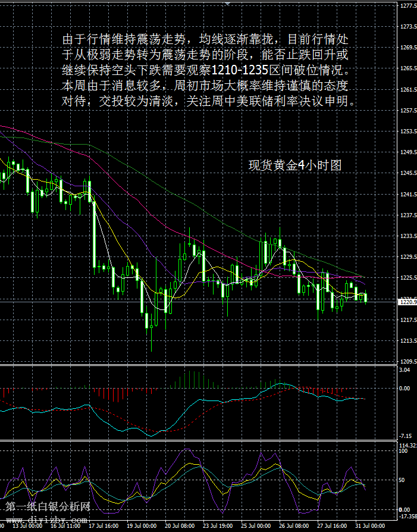Click the 1269.5 price axis label

[x=409, y=48]
